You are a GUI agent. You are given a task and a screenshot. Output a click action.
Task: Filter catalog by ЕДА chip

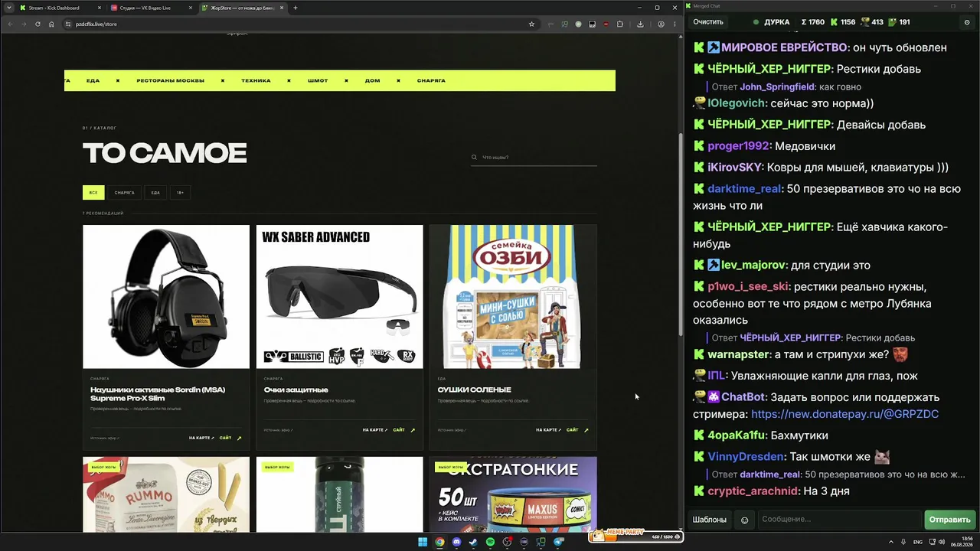pyautogui.click(x=155, y=193)
